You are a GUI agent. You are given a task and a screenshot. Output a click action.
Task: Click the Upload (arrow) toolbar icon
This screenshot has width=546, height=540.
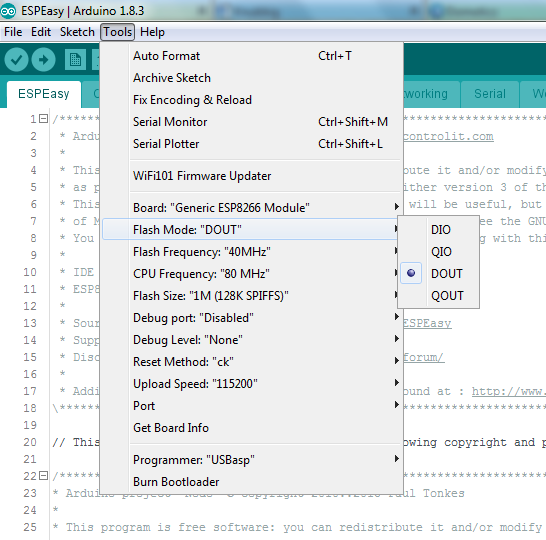[44, 60]
